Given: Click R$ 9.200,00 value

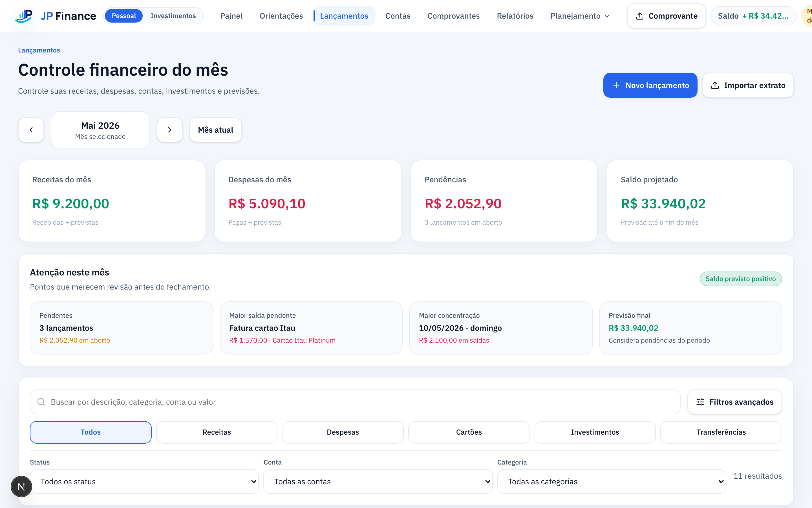Looking at the screenshot, I should pyautogui.click(x=70, y=203).
